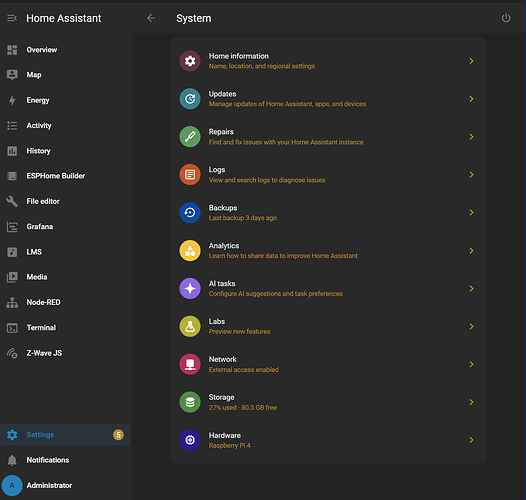Screen dimensions: 526x500
Task: Click the Backups restore icon
Action: click(190, 213)
